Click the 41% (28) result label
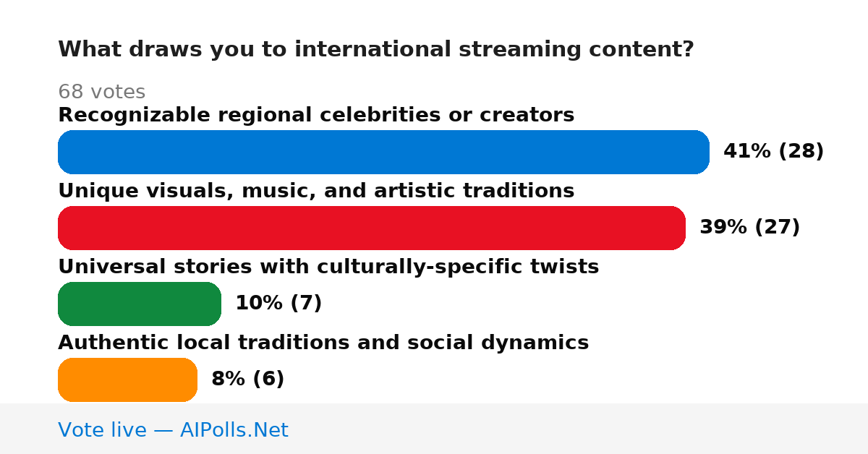Viewport: 868px width, 454px height. click(773, 151)
